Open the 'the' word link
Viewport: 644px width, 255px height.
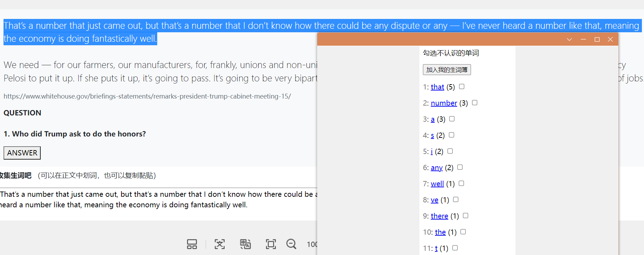[x=440, y=232]
